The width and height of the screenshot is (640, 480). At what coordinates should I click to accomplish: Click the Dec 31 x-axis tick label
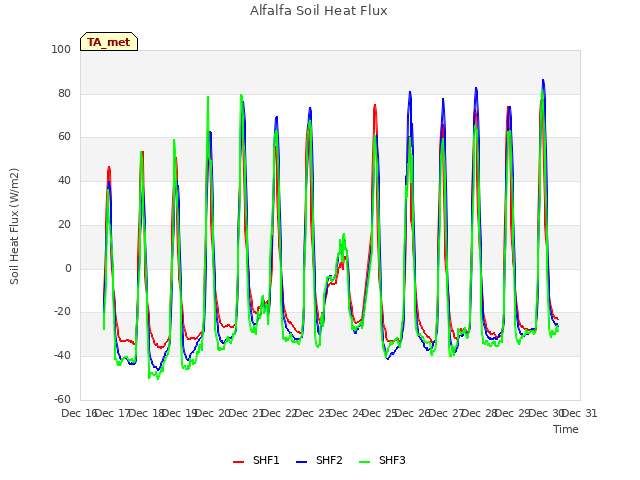[580, 413]
